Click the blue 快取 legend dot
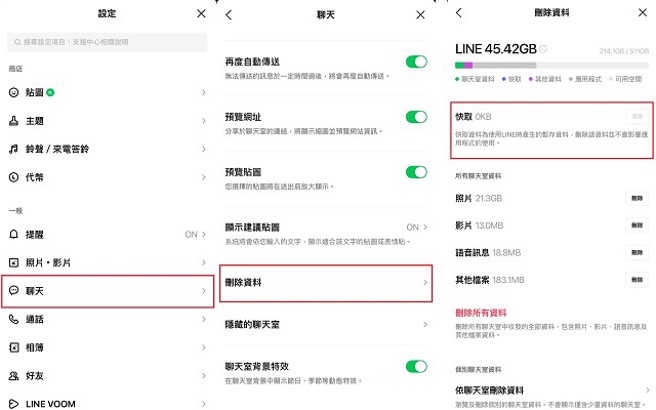The height and width of the screenshot is (410, 656). click(504, 79)
